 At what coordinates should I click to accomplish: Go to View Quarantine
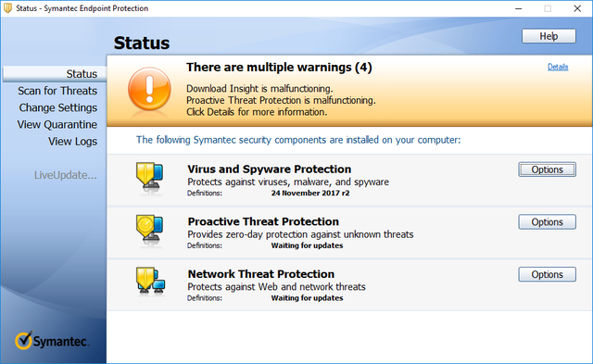click(57, 124)
